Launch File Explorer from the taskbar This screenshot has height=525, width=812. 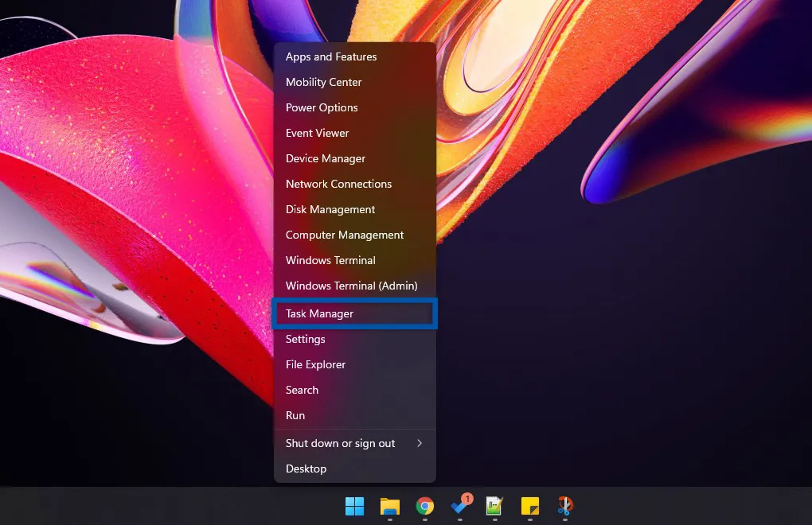(389, 507)
